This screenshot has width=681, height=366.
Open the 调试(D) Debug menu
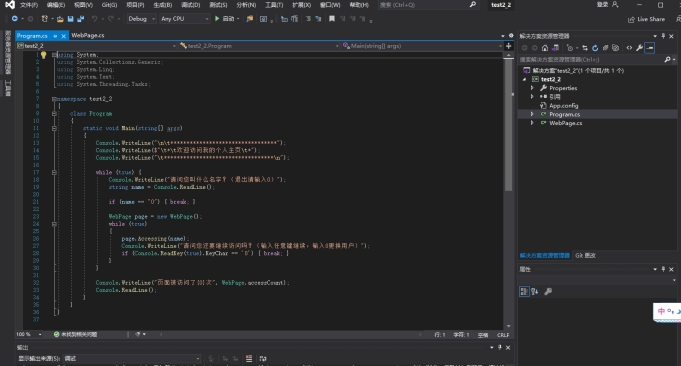pos(191,5)
